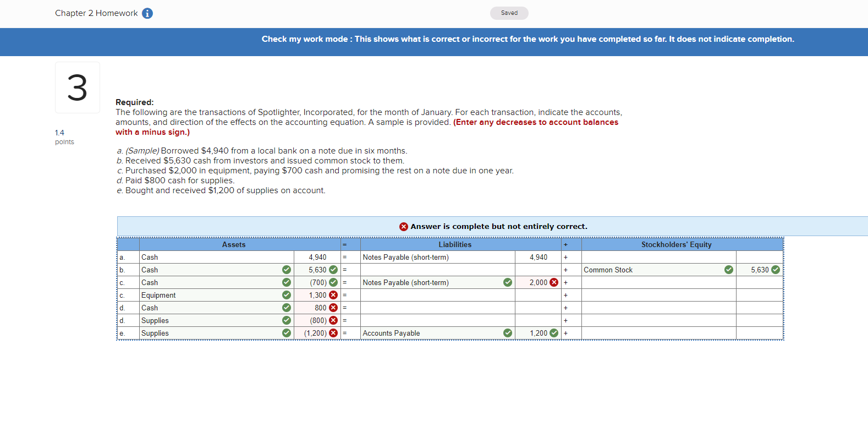Image resolution: width=868 pixels, height=432 pixels.
Task: Click the empty liability account cell in row d Supplies
Action: click(438, 320)
